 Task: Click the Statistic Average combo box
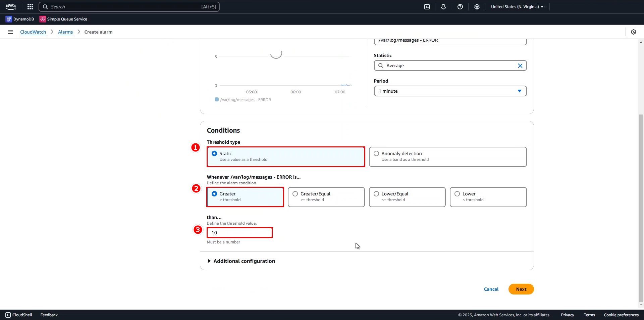coord(450,65)
